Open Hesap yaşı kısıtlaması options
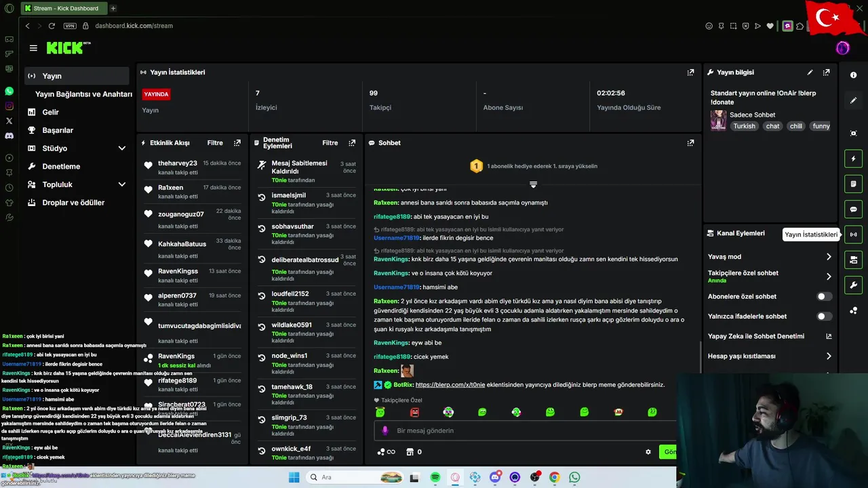The width and height of the screenshot is (868, 488). click(x=828, y=356)
